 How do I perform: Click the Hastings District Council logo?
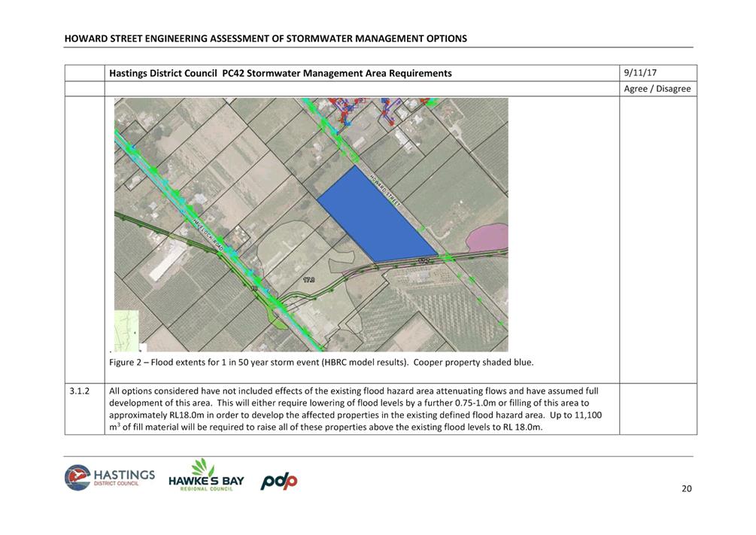pyautogui.click(x=110, y=477)
